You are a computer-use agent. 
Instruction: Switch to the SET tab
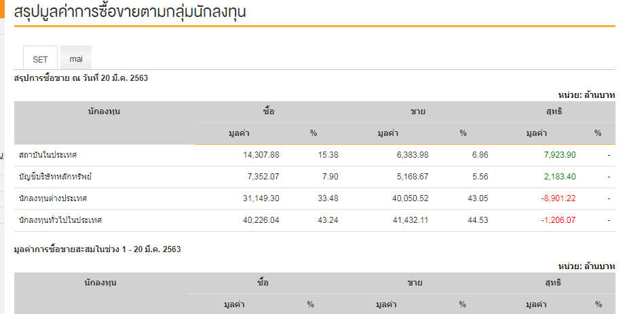click(x=40, y=59)
